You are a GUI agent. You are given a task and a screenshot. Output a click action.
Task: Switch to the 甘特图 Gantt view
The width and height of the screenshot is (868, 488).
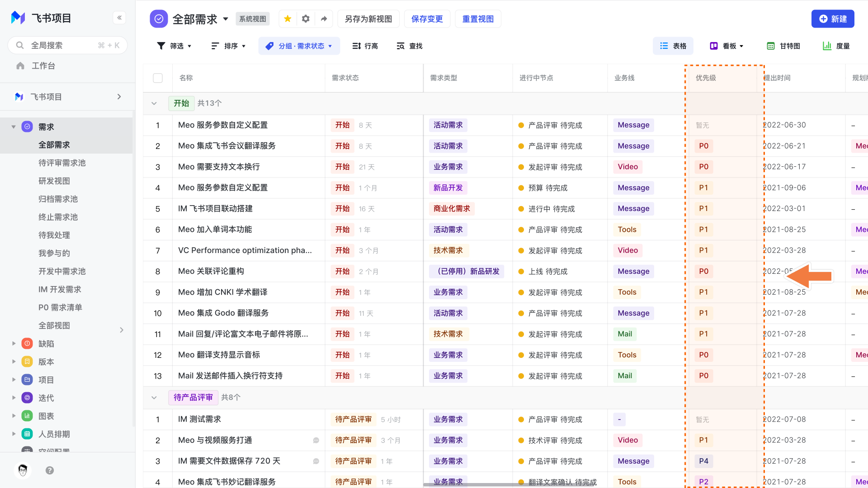(783, 46)
